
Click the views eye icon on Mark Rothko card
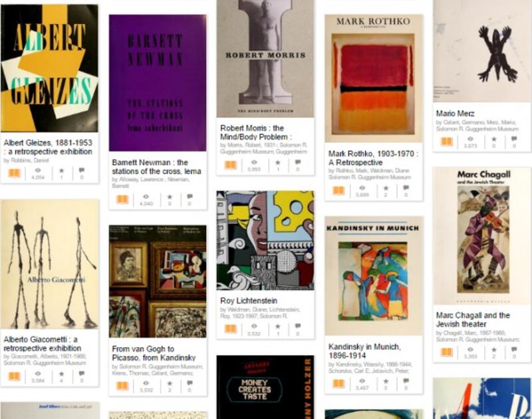362,188
